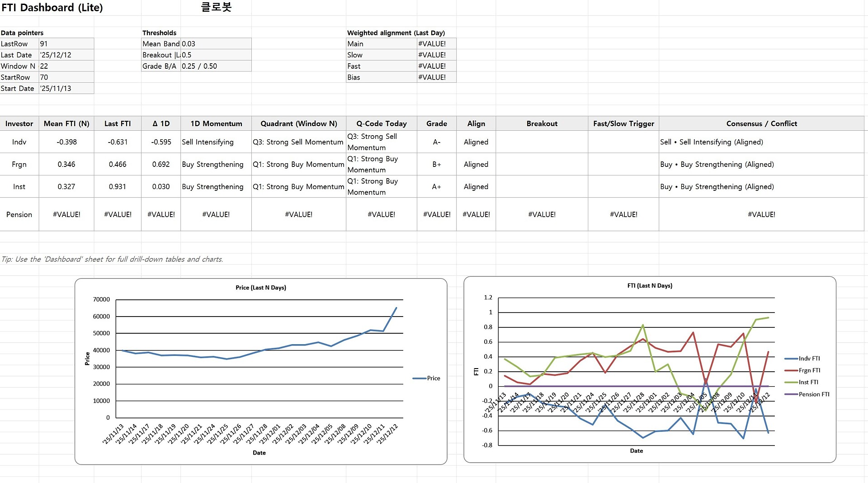Select the Indv Mean FTI value -0.398
Screen dimensions: 868x483
pos(66,142)
